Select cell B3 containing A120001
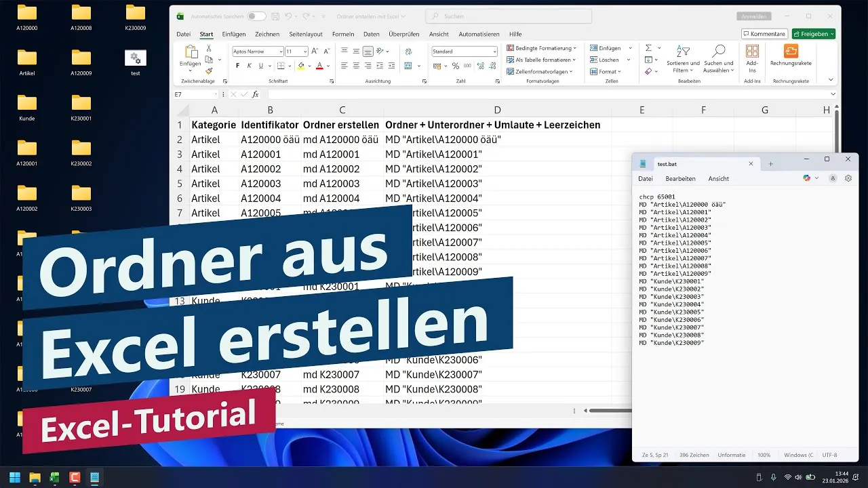Viewport: 868px width, 488px height. pos(270,154)
